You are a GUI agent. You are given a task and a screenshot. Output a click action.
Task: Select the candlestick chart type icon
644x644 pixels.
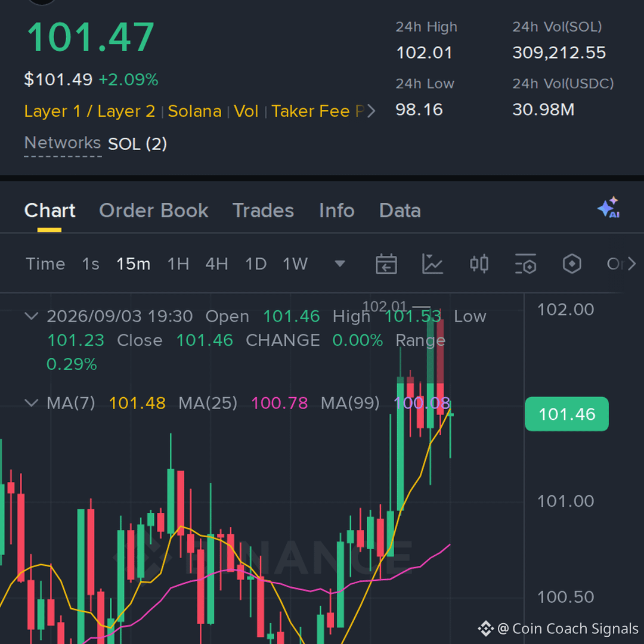click(x=479, y=264)
